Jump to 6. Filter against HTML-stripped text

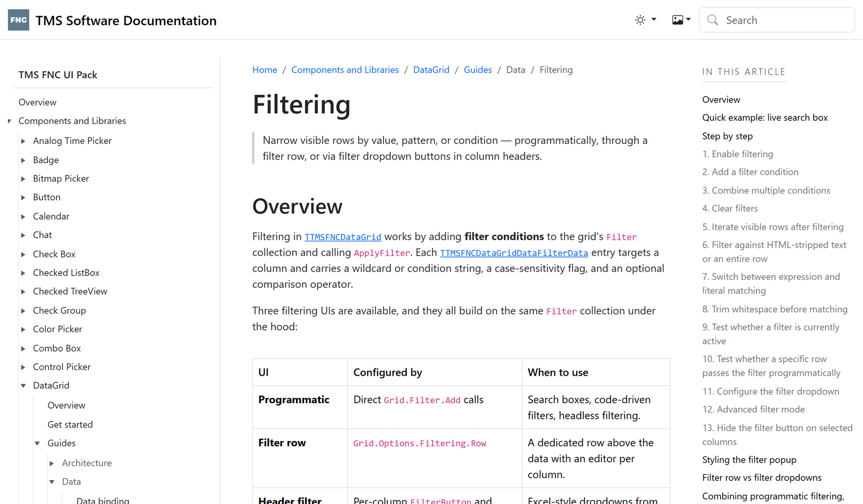pyautogui.click(x=775, y=252)
